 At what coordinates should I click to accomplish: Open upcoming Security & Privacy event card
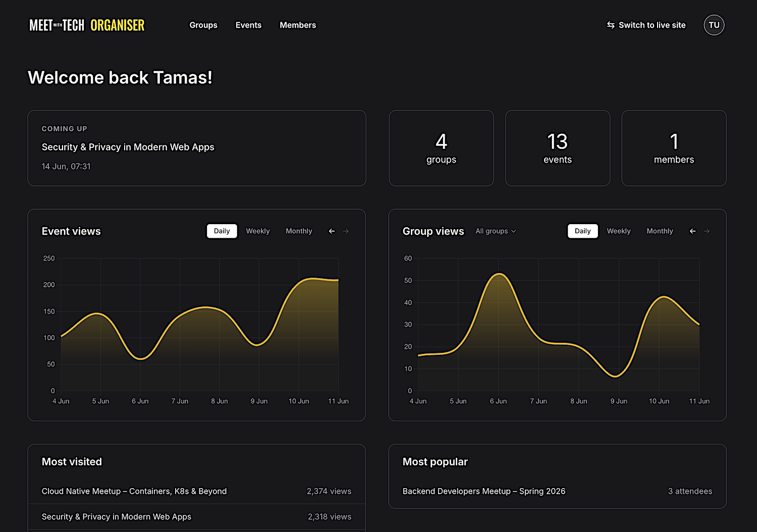coord(197,148)
